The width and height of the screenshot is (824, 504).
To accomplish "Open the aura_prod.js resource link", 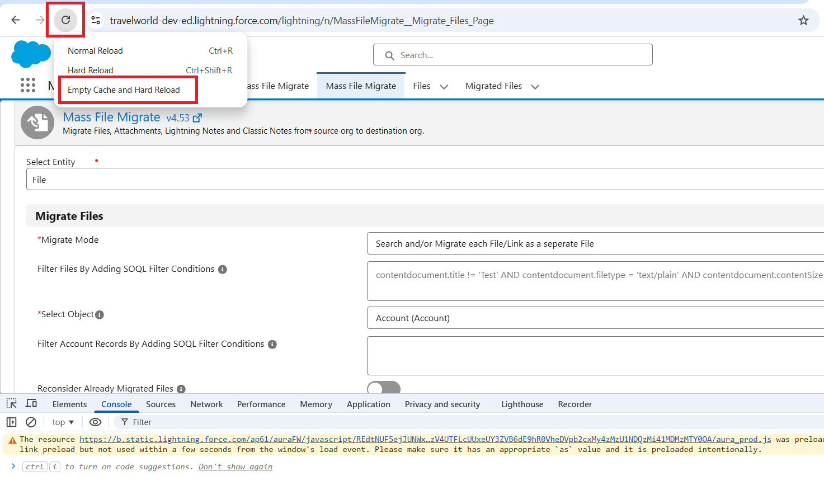I will coord(425,439).
